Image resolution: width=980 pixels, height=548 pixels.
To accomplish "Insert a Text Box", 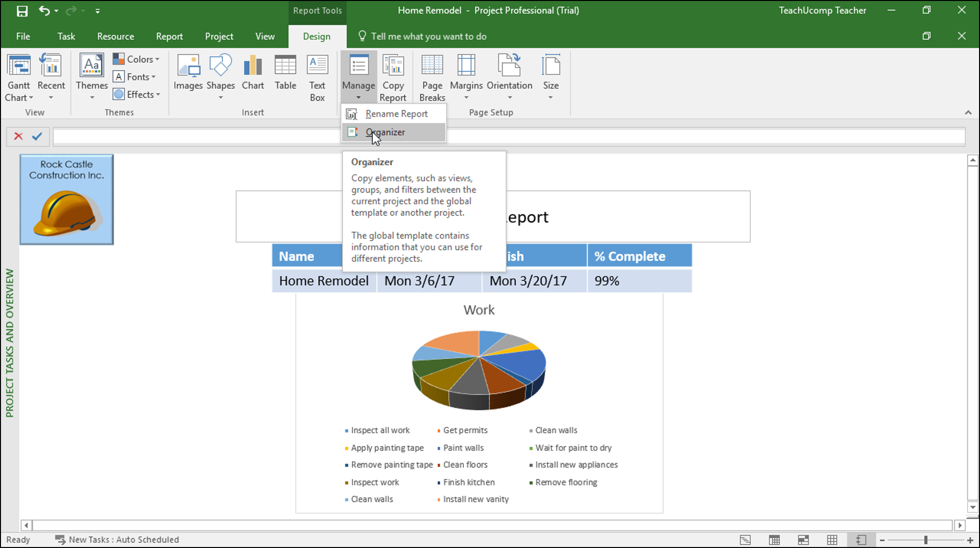I will (317, 77).
